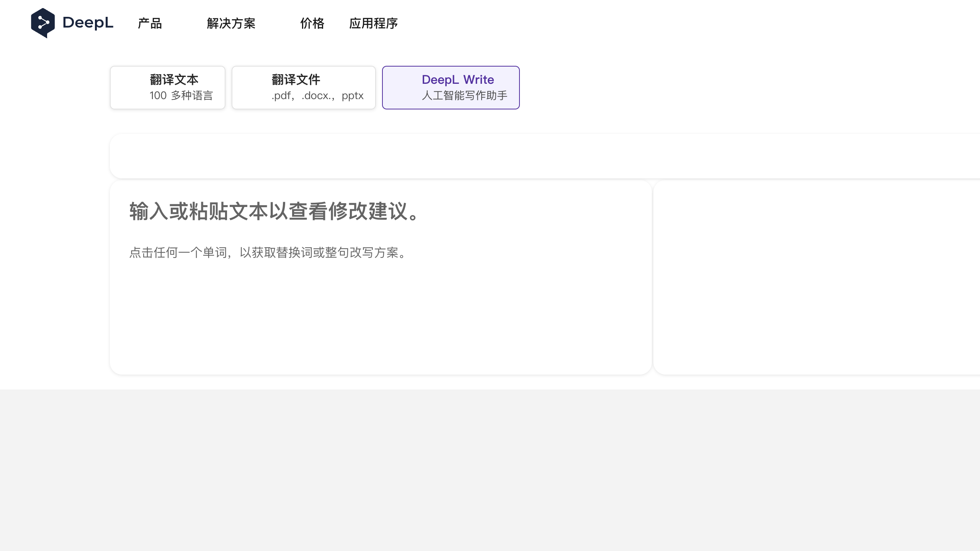This screenshot has width=980, height=551.
Task: Click the '人工智能写作助手' subtitle
Action: [x=464, y=96]
